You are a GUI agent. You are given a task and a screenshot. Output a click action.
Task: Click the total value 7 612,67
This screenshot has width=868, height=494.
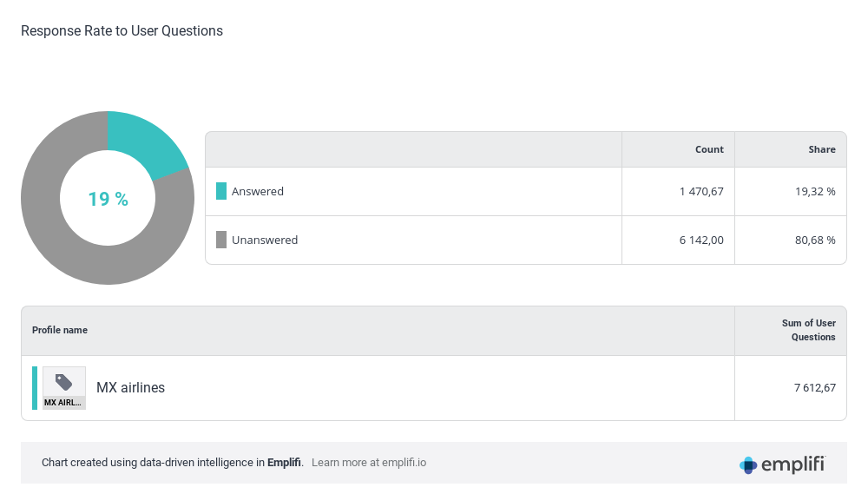[814, 387]
